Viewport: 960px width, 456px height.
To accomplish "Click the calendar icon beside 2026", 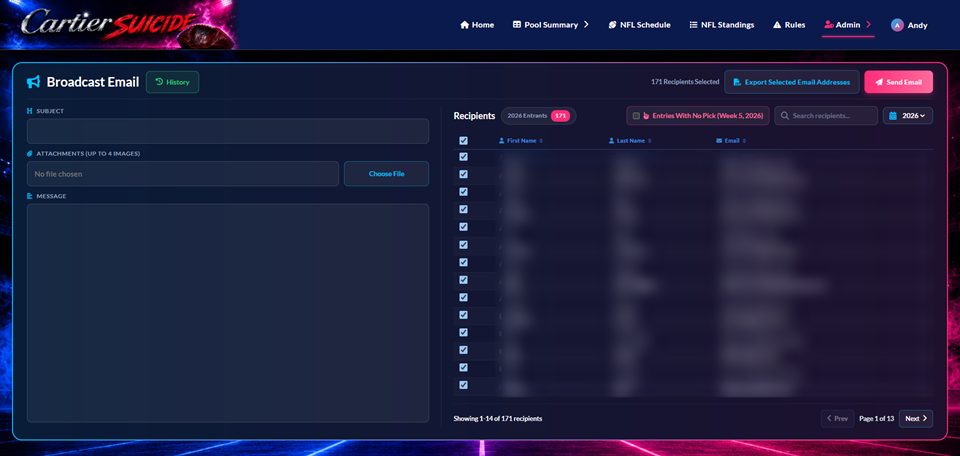I will [893, 116].
